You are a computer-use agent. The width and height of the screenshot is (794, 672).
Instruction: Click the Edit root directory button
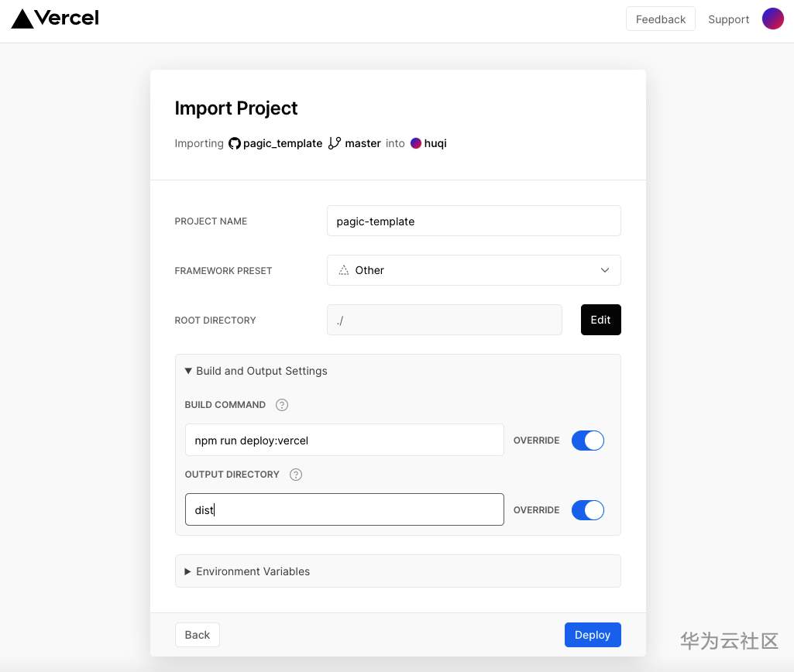point(600,320)
